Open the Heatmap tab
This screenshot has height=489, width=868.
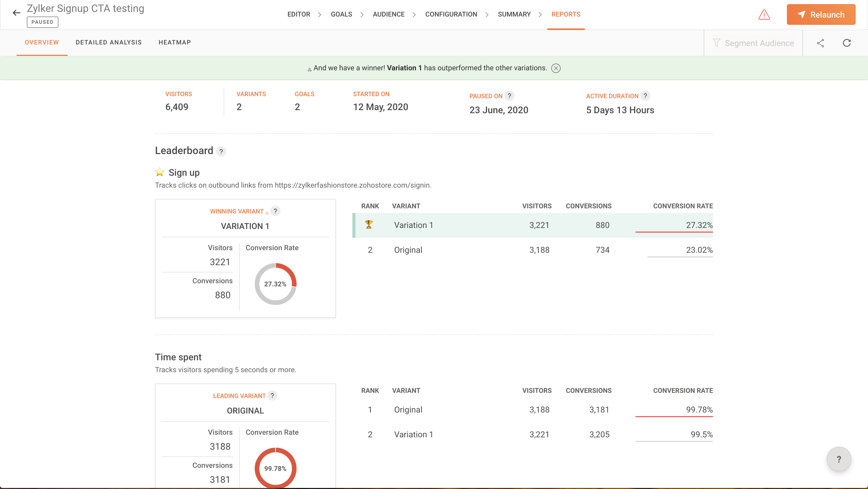[175, 42]
